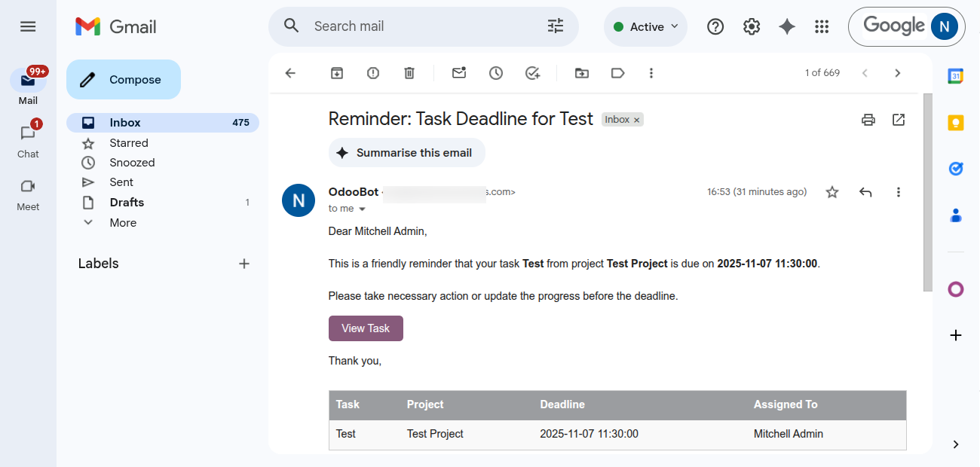Click the 'Mitchell Admin' table cell

click(x=789, y=434)
